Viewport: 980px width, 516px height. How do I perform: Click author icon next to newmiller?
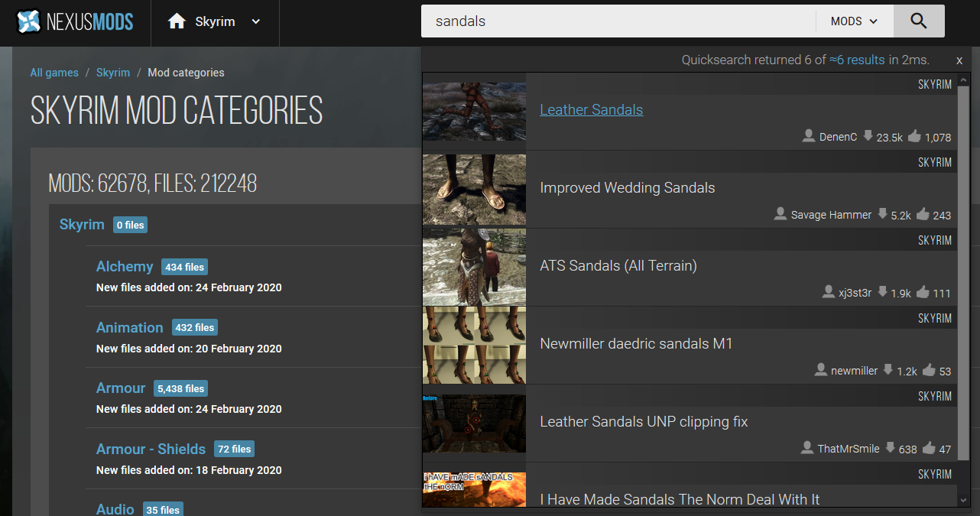(x=820, y=370)
